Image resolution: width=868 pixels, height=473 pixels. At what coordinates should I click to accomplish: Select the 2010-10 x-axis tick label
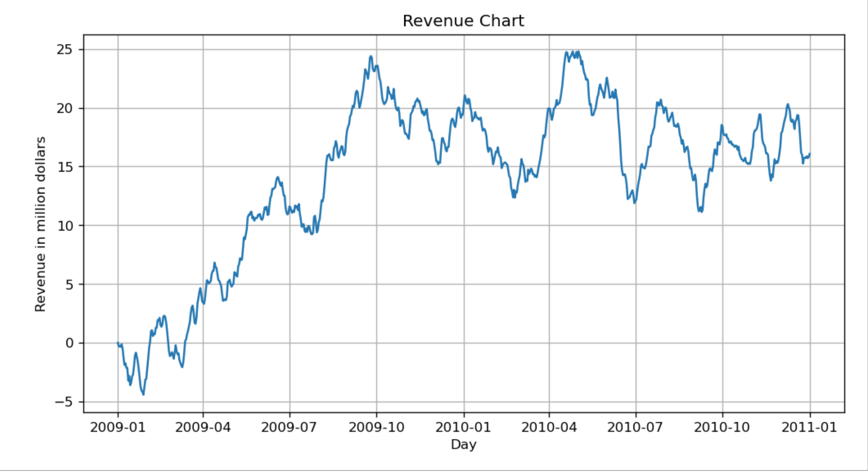click(722, 427)
